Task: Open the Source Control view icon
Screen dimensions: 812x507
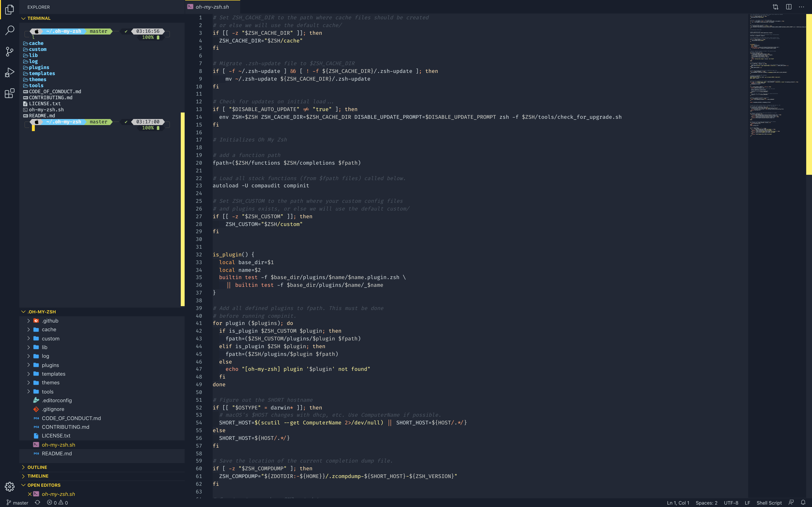Action: (x=10, y=51)
